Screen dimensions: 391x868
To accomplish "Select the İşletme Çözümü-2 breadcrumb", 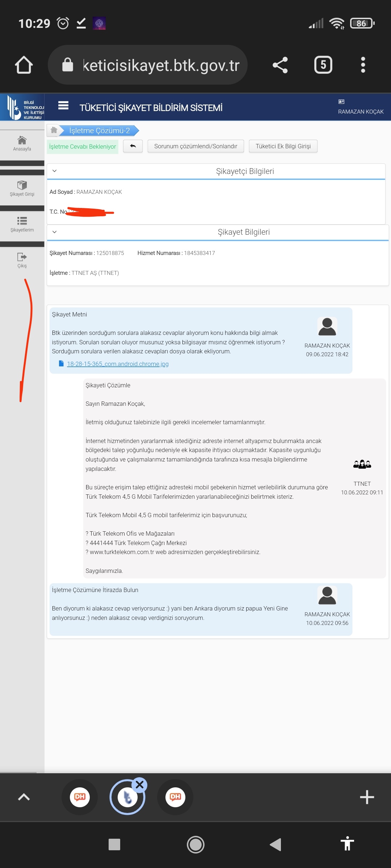I will tap(100, 131).
